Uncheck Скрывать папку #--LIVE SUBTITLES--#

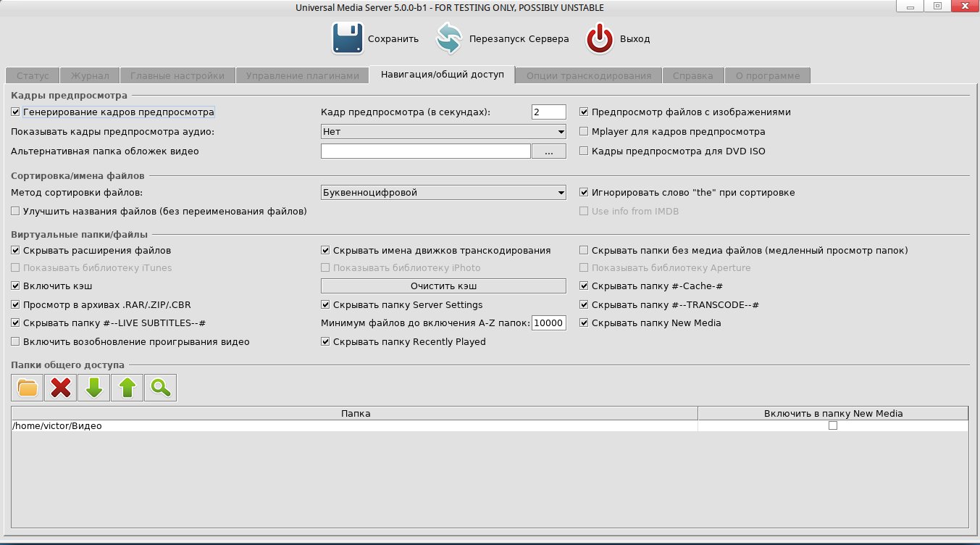16,323
